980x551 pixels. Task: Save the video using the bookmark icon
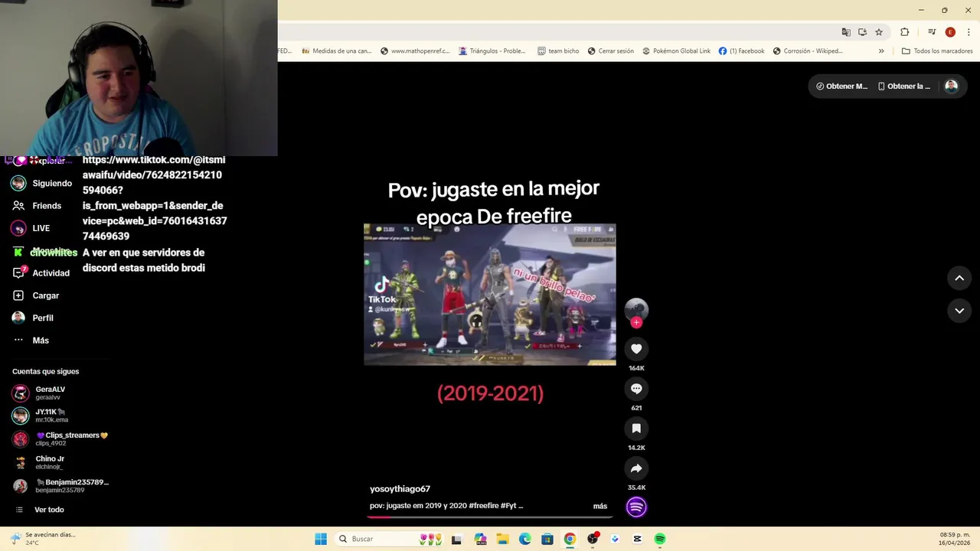(x=636, y=429)
